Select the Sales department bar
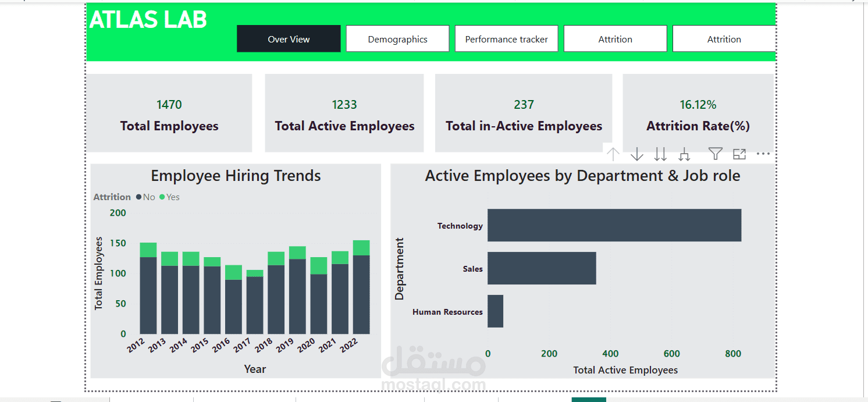868x402 pixels. click(x=542, y=268)
